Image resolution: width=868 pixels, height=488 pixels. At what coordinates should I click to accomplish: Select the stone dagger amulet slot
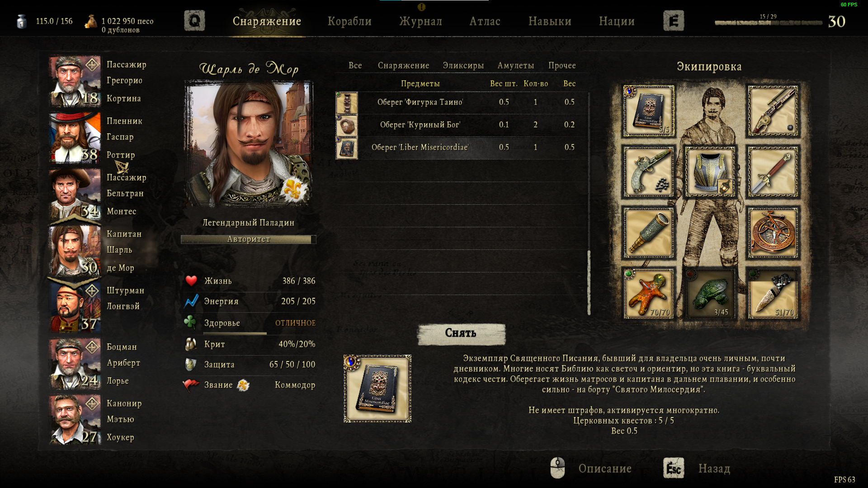773,294
